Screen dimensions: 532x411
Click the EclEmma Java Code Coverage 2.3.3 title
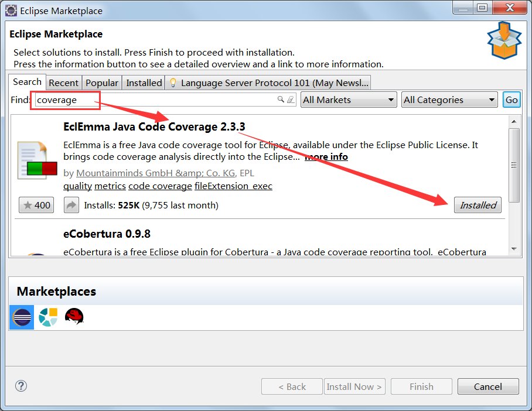coord(154,126)
